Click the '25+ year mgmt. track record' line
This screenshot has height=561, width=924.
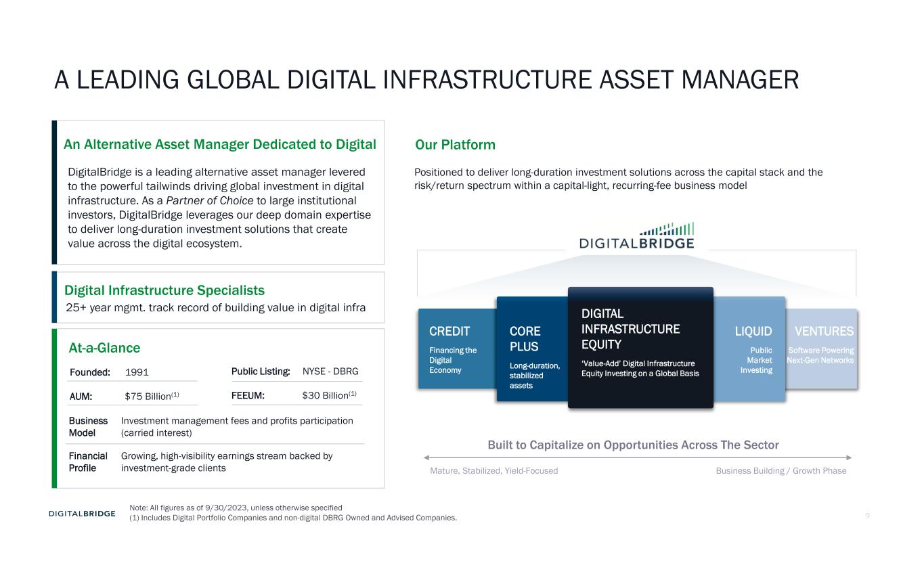[216, 308]
